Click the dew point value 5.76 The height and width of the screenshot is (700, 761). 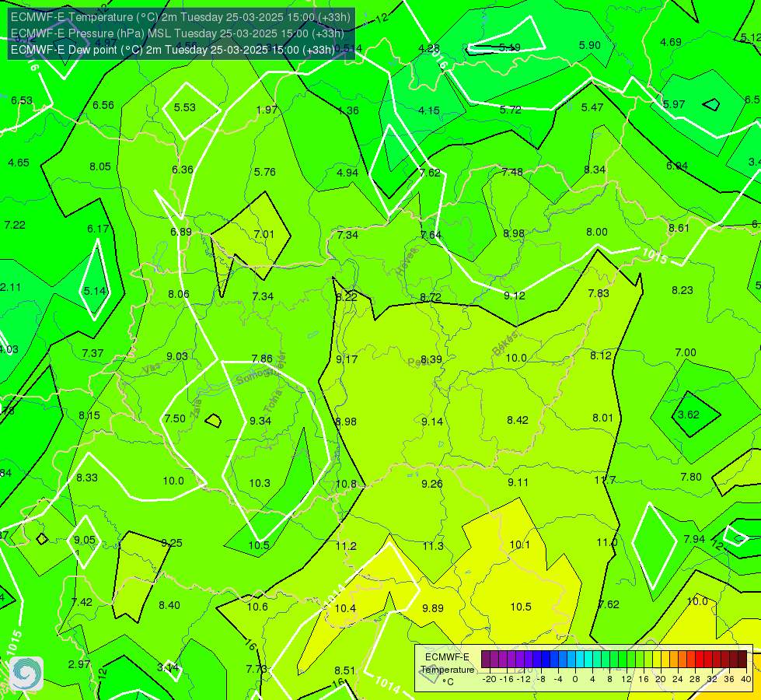[264, 172]
